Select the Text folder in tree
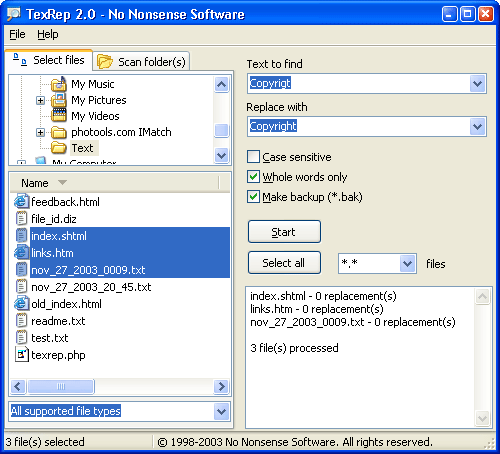This screenshot has height=454, width=500. coord(83,148)
